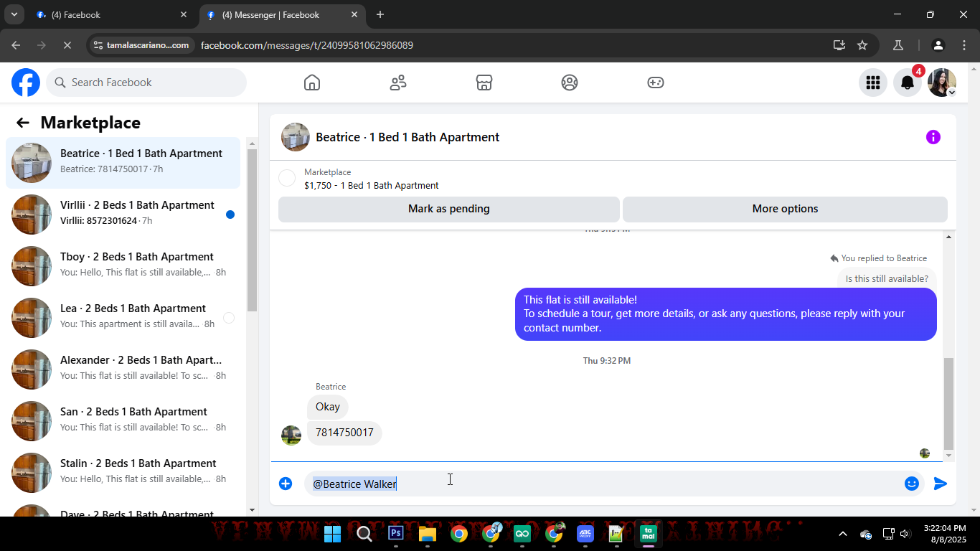The image size is (980, 551).
Task: Open the $1,750 - 1 Bed 1 Bath Apartment listing
Action: (372, 185)
